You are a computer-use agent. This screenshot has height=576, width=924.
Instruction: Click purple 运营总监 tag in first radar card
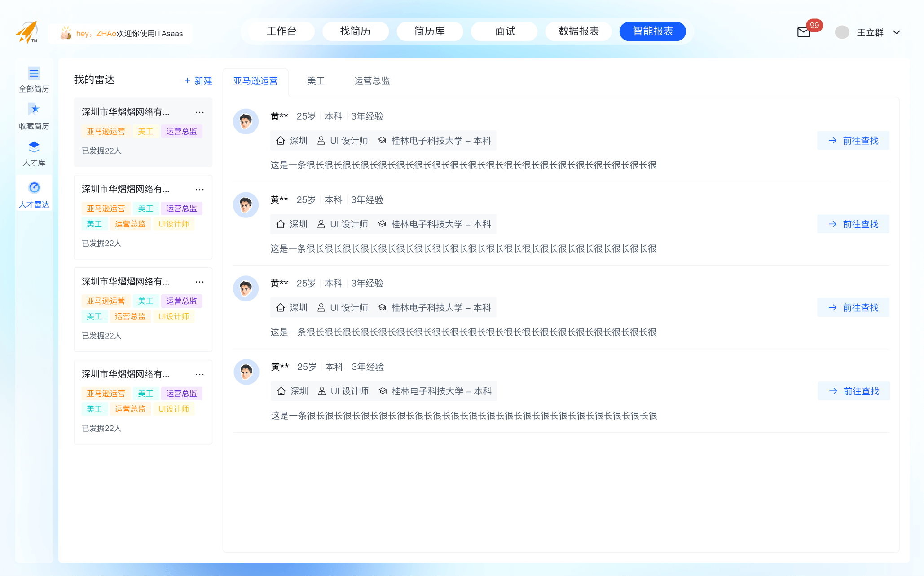181,132
